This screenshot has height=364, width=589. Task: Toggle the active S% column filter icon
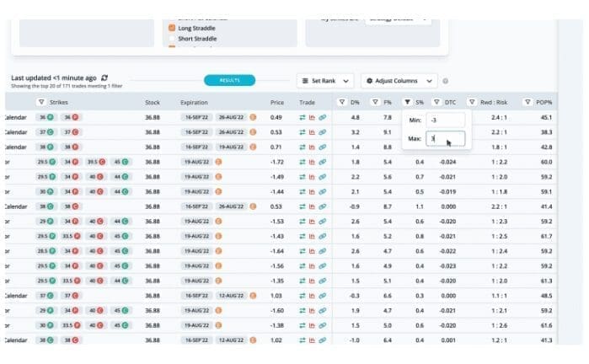tap(407, 102)
